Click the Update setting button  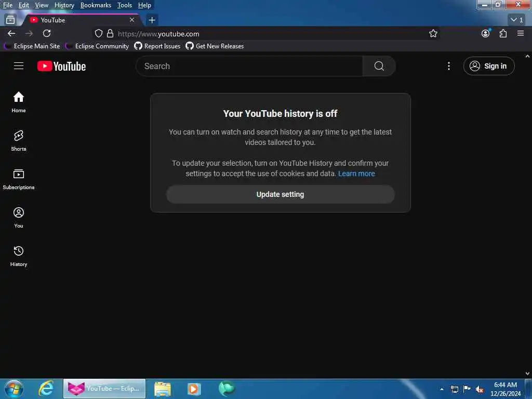click(x=280, y=194)
